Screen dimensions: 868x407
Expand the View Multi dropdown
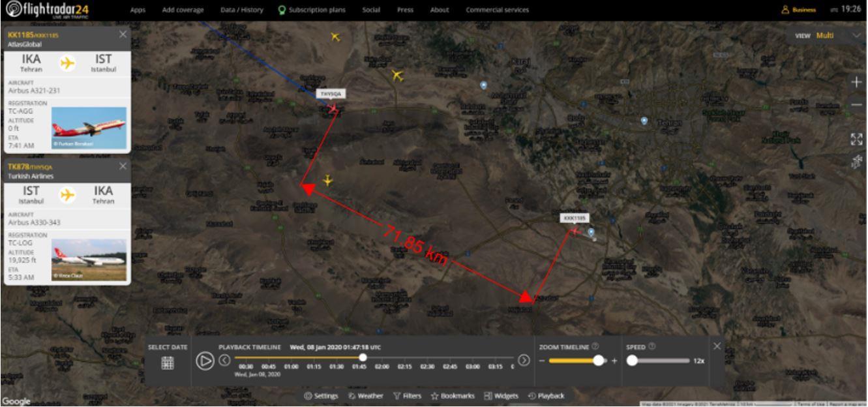[x=826, y=35]
